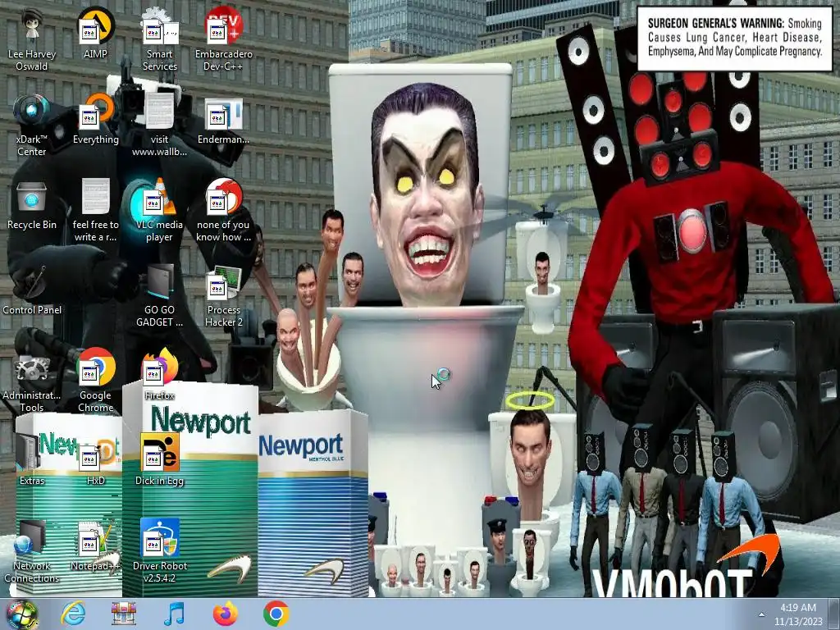840x630 pixels.
Task: Open Firefox from the taskbar
Action: (226, 614)
